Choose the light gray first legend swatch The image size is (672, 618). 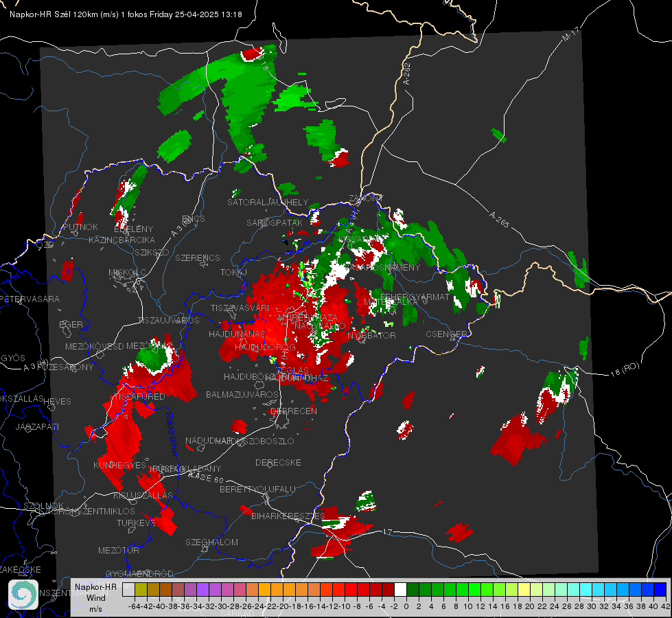click(128, 590)
